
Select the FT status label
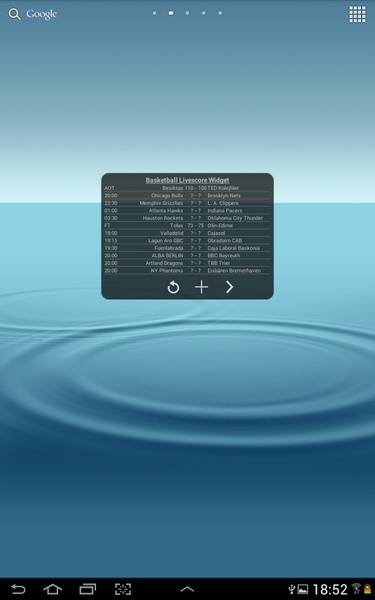[x=107, y=225]
